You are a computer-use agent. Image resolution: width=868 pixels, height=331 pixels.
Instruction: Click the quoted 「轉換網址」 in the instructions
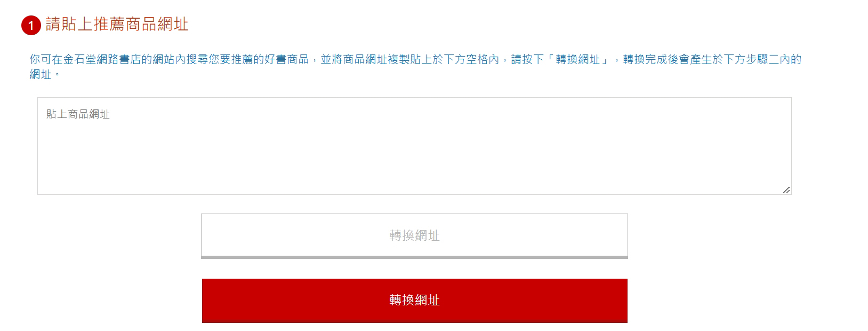coord(577,59)
